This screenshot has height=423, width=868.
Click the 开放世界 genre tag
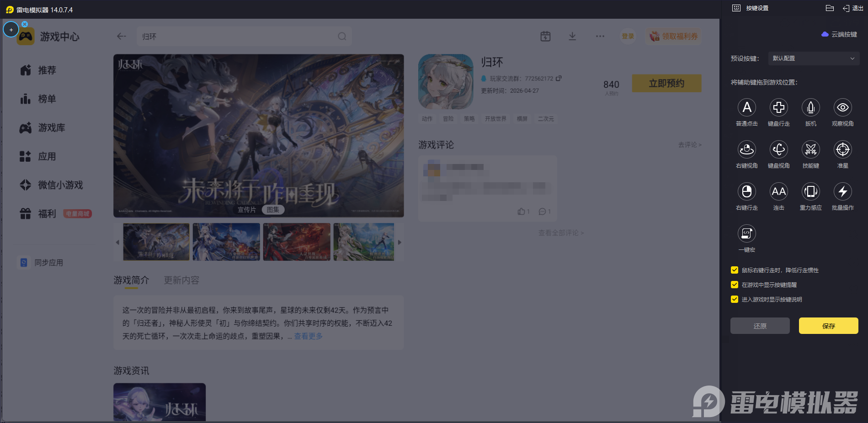pos(495,119)
